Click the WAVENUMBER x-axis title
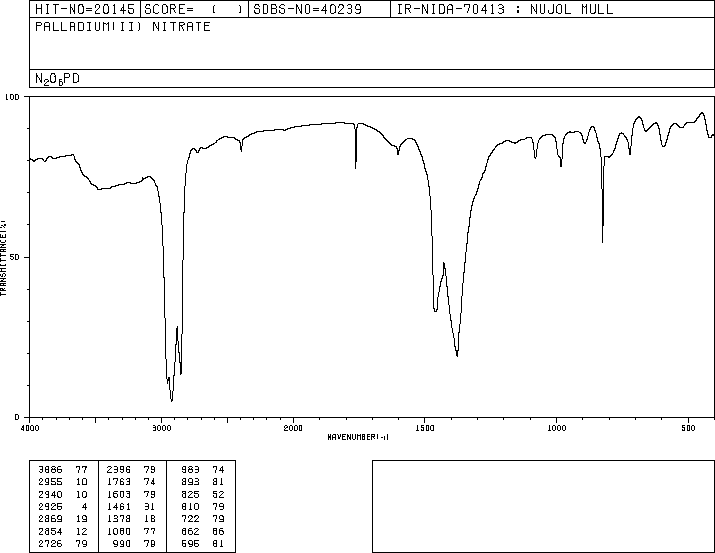Screen dimensions: 715x553 358,437
